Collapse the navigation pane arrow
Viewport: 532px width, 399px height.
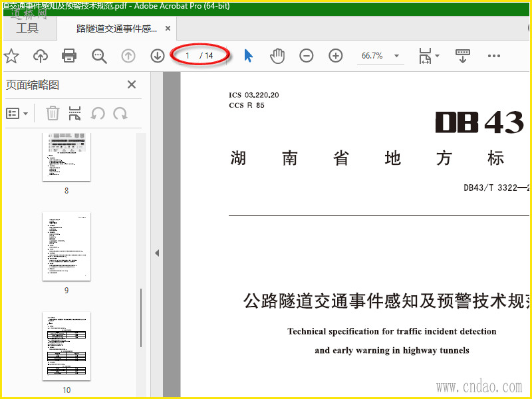coord(157,253)
